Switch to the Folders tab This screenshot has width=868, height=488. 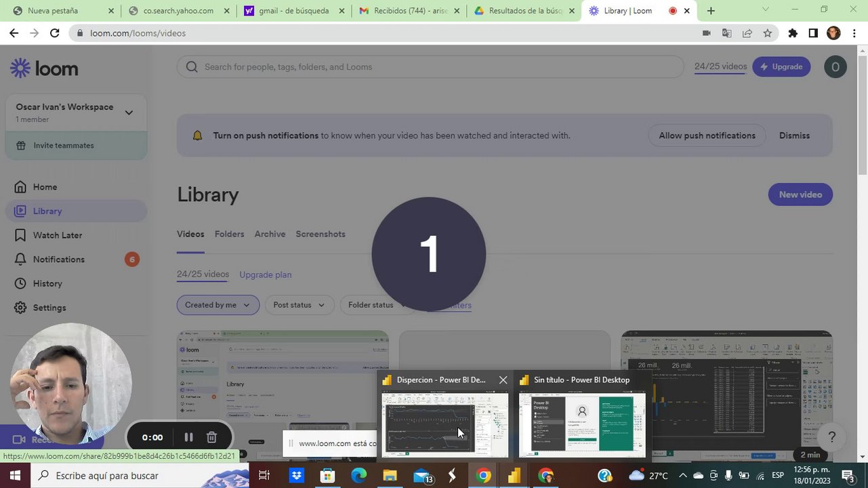229,234
